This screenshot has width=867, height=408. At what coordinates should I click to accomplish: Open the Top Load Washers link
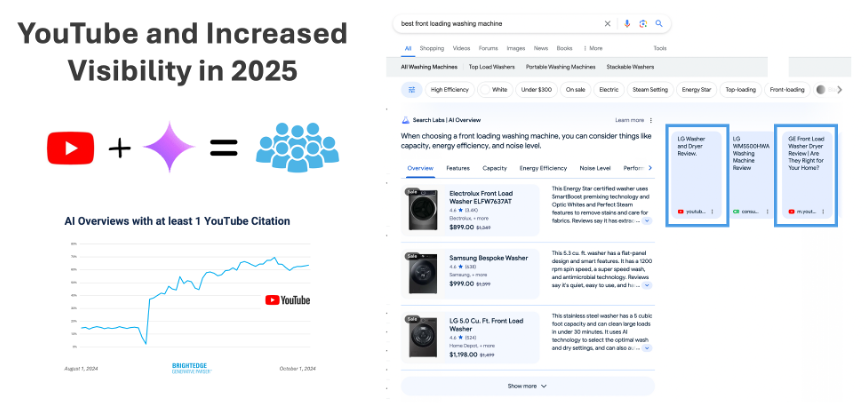tap(490, 67)
